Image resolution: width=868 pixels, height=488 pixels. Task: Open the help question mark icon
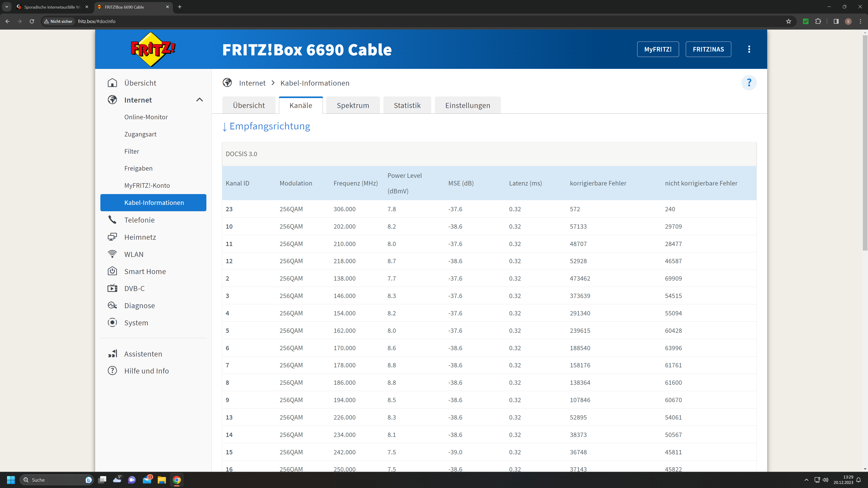point(749,83)
